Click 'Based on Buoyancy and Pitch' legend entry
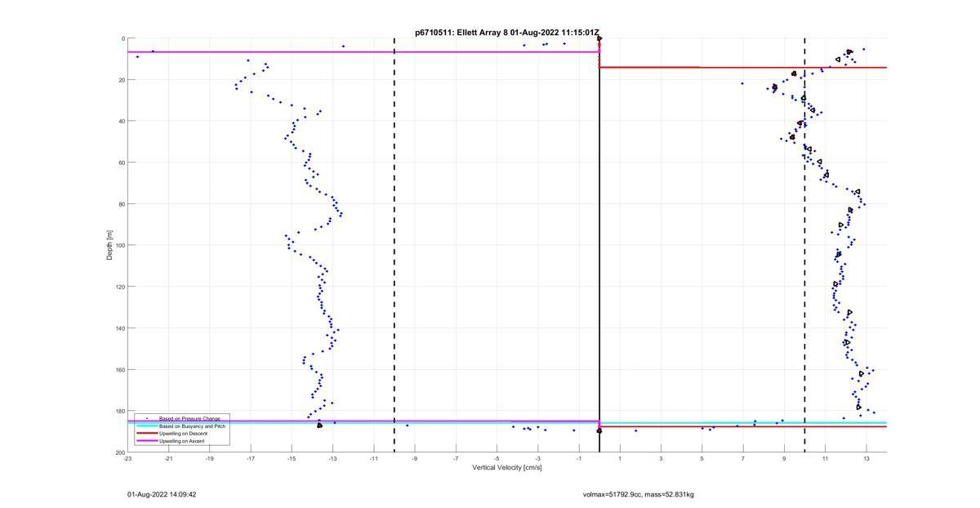 pyautogui.click(x=192, y=426)
